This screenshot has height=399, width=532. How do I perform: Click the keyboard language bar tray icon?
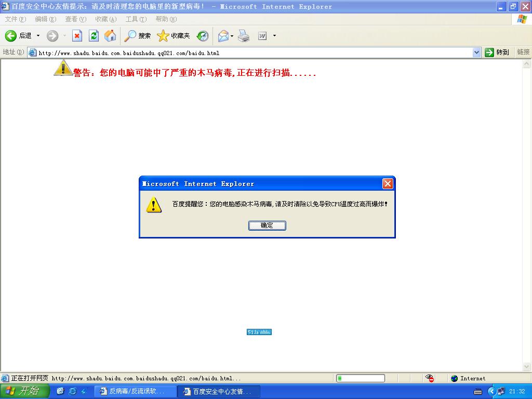[x=478, y=392]
